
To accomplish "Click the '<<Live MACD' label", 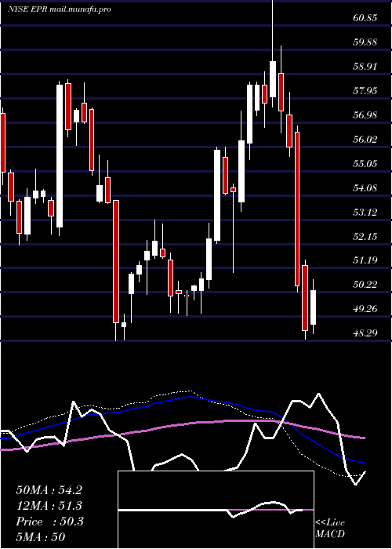I will tap(330, 528).
